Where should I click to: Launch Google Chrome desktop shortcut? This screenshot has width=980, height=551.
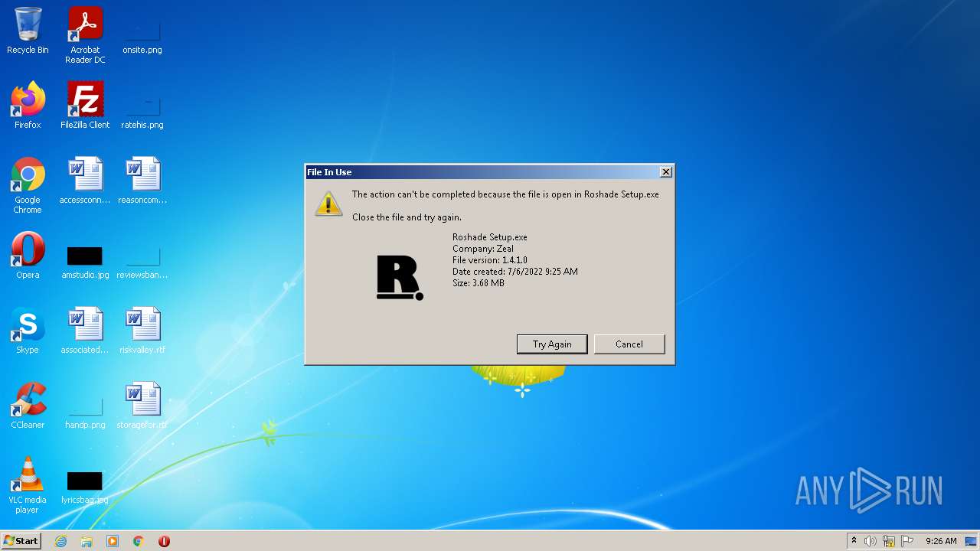pyautogui.click(x=28, y=185)
